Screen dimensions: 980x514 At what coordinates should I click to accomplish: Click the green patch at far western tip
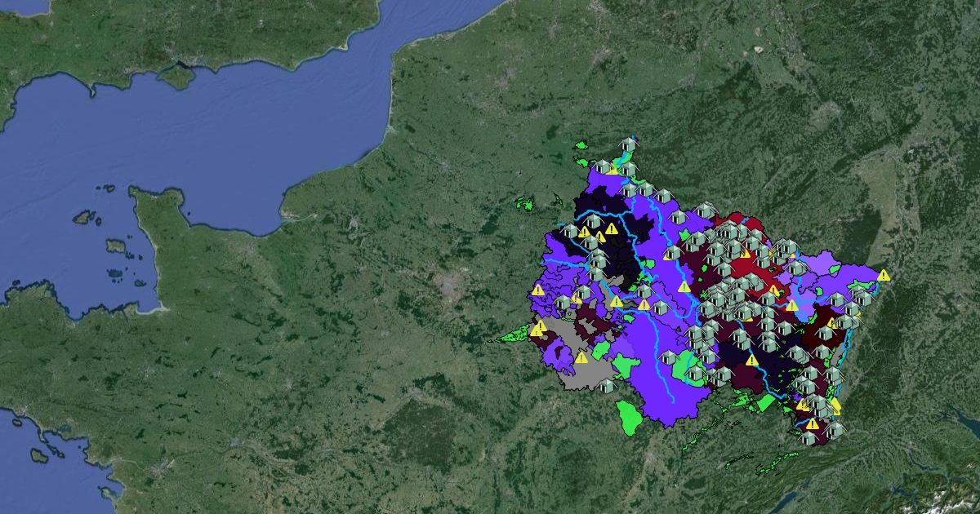pos(510,333)
